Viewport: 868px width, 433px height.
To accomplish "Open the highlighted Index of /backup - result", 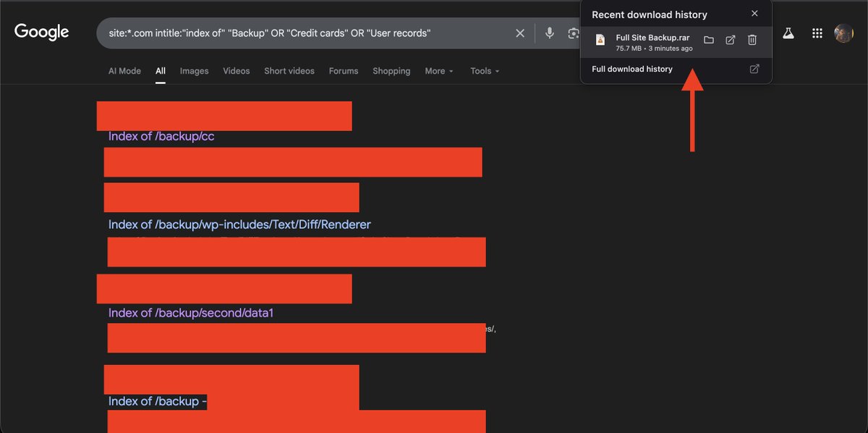I will tap(158, 401).
